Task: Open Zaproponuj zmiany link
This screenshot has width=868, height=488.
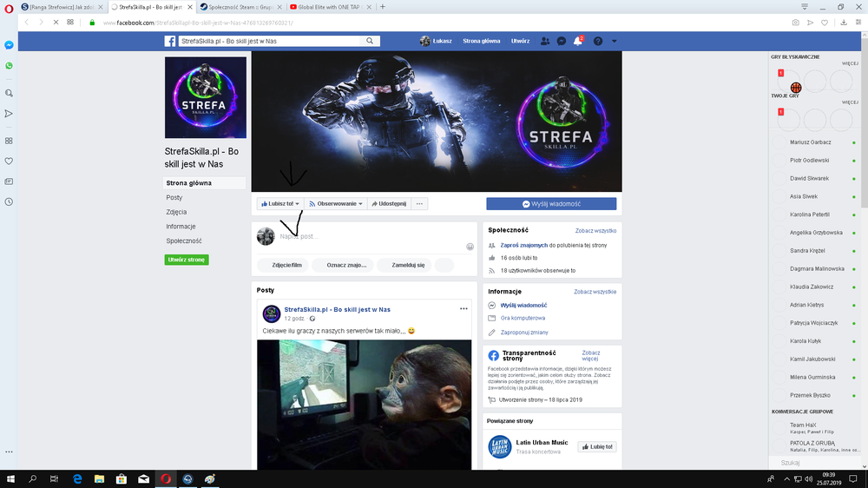Action: coord(524,333)
